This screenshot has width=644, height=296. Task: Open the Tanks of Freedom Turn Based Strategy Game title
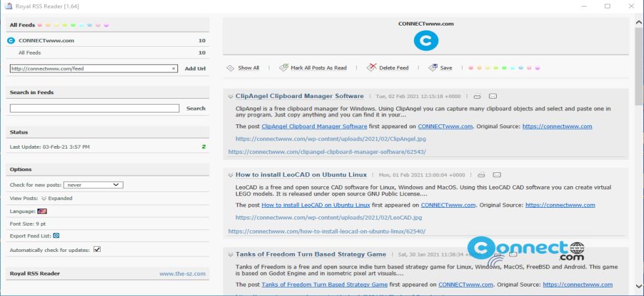[310, 254]
